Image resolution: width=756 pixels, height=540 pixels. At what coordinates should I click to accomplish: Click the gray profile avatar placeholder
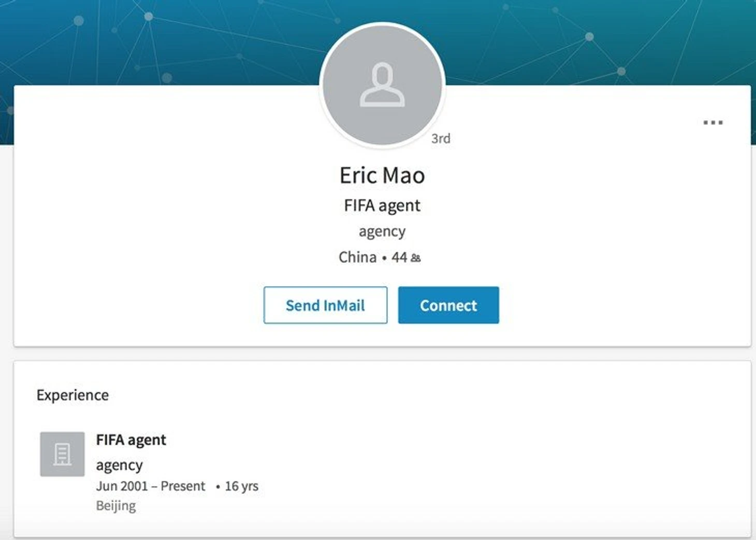coord(382,86)
